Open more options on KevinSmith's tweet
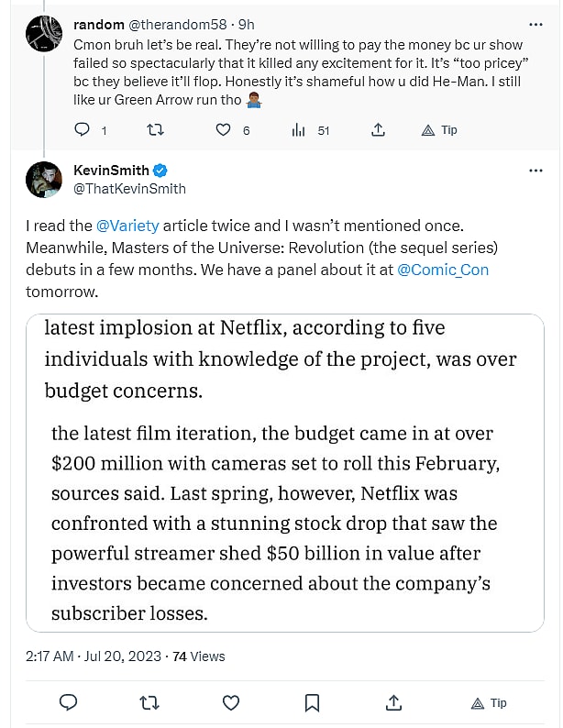563x728 pixels. point(535,171)
